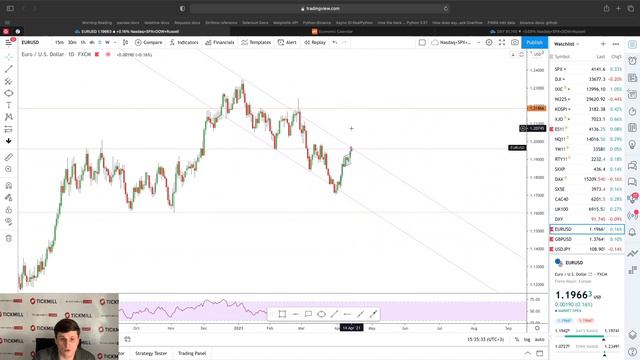Select the Text annotation tool
Viewport: 640px width, 360px height.
tap(9, 105)
